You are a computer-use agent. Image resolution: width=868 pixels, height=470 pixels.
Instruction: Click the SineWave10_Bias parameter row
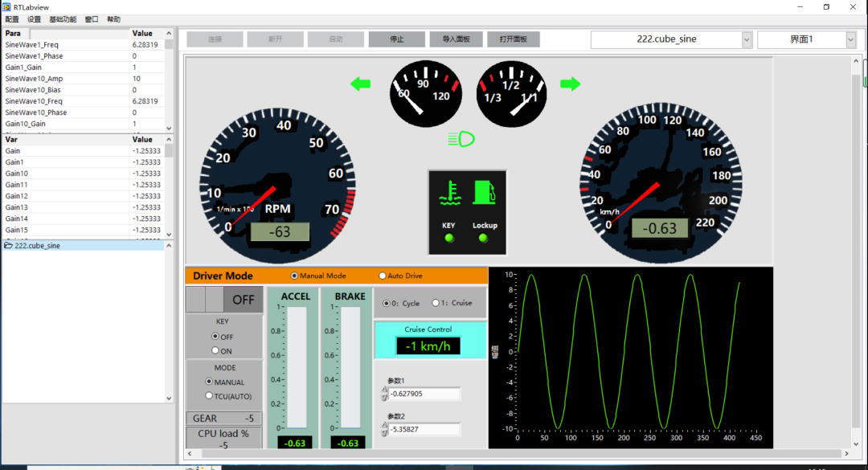pos(84,90)
